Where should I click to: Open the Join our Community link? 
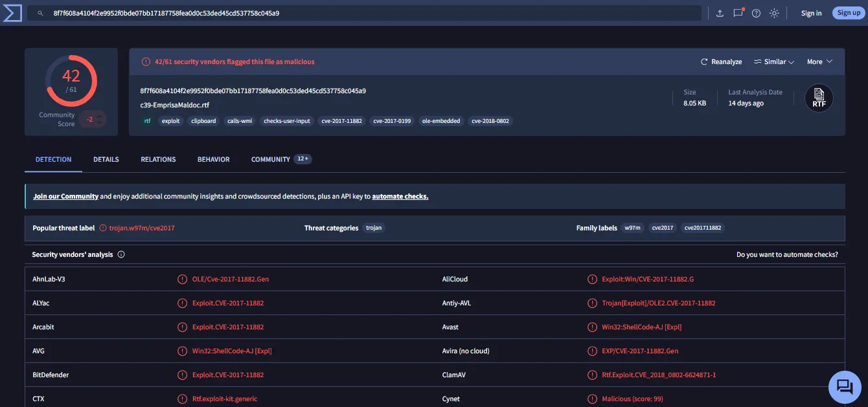tap(66, 196)
